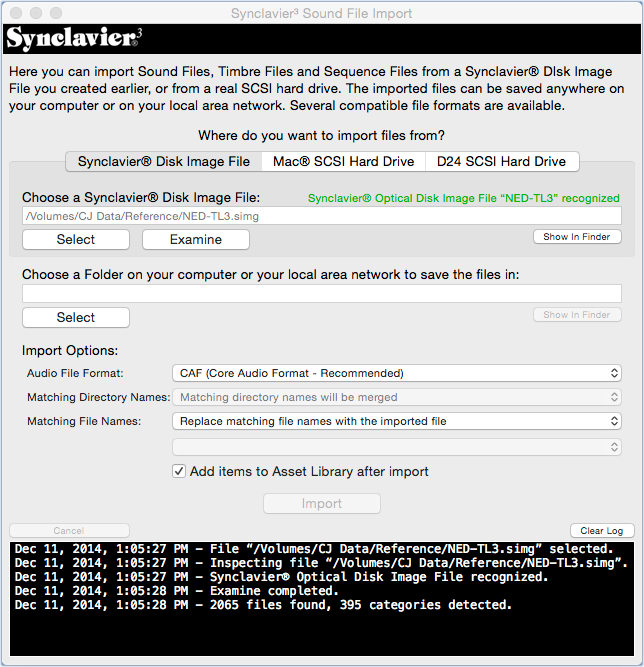Viewport: 644px width, 667px height.
Task: Open the Matching File Names dropdown
Action: [397, 421]
